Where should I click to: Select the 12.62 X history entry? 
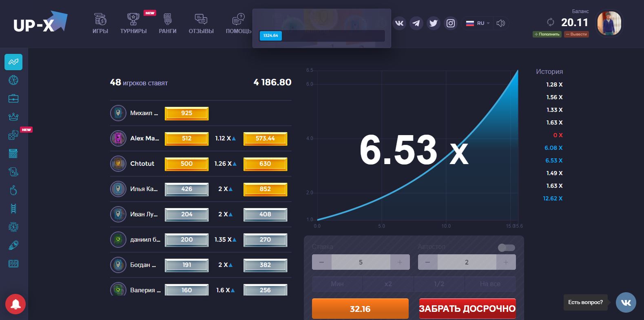553,198
